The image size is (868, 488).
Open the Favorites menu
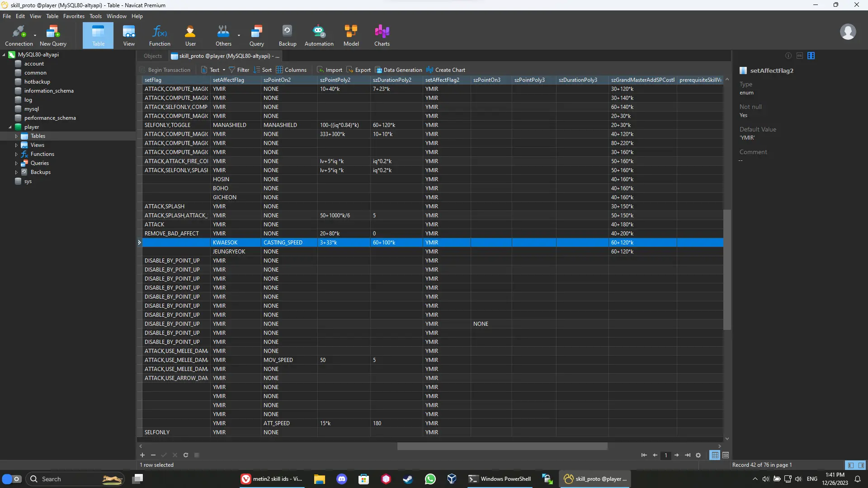[x=74, y=16]
